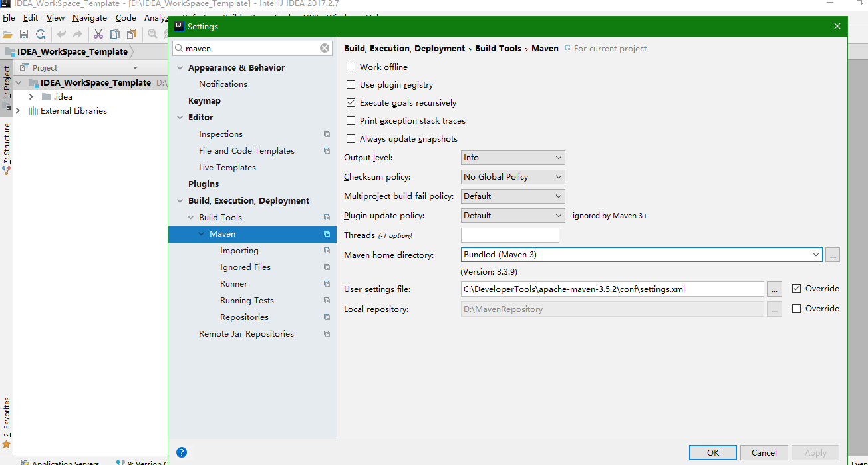Open the Plugin update policy dropdown
The image size is (868, 465).
tap(513, 216)
